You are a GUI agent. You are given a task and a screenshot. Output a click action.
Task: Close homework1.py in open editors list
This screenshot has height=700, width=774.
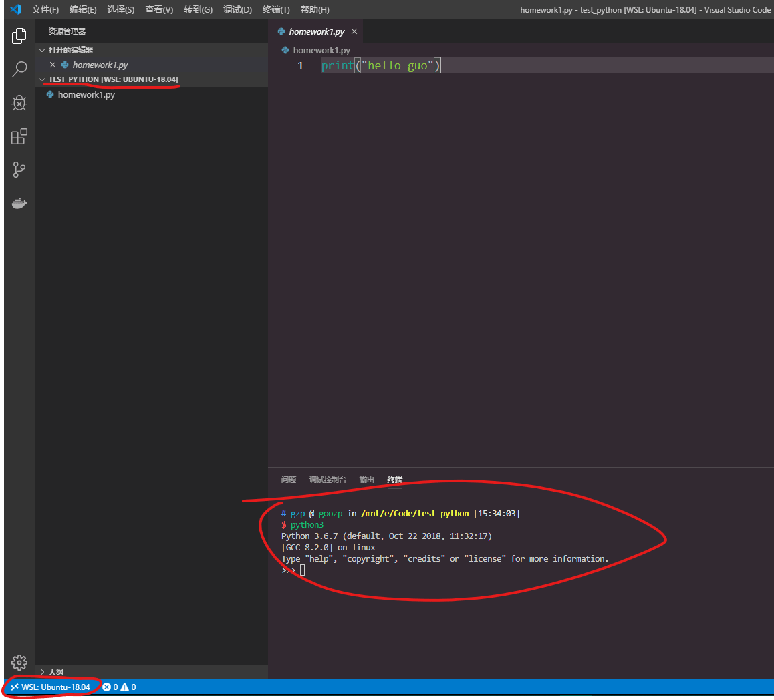[53, 65]
